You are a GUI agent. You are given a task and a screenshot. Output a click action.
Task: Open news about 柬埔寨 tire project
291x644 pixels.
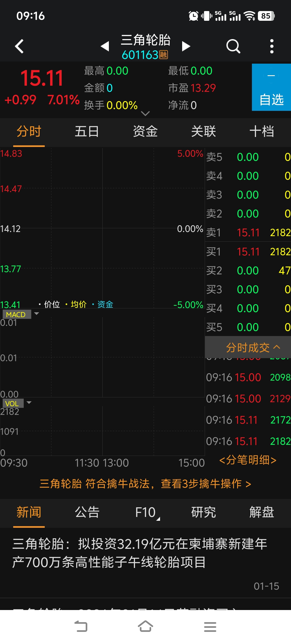coord(145,563)
